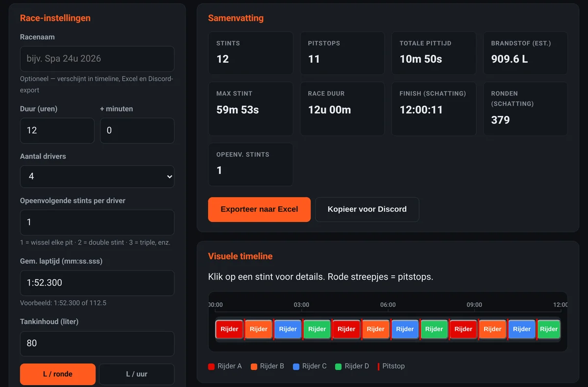The width and height of the screenshot is (588, 387).
Task: Click the Opeenvolgende stints per driver field
Action: (97, 222)
